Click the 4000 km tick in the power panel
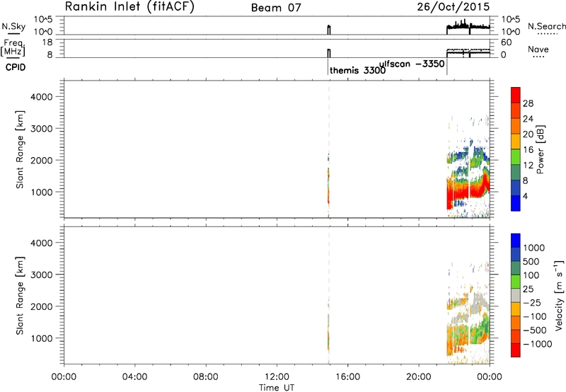Screen dimensions: 566x392 pyautogui.click(x=42, y=97)
